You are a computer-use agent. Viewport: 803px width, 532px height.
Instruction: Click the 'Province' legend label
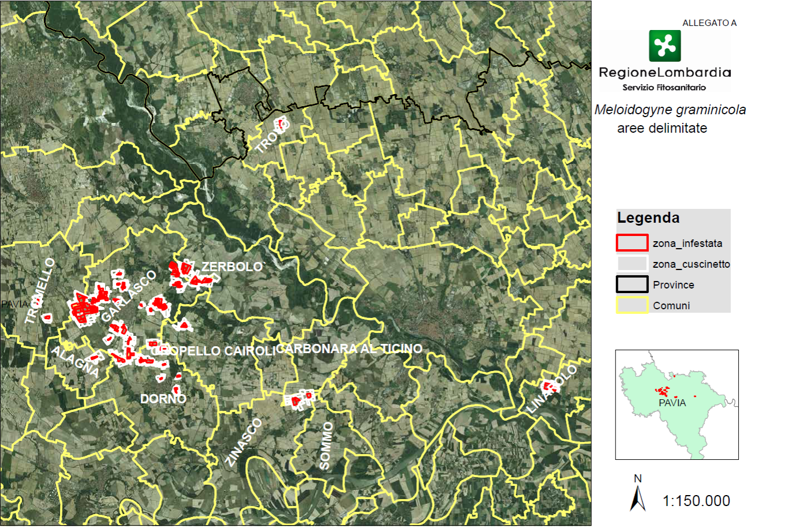(x=674, y=285)
